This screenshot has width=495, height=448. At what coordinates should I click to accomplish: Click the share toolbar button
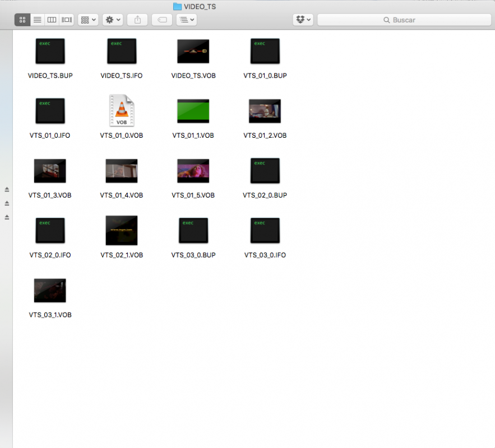[137, 20]
